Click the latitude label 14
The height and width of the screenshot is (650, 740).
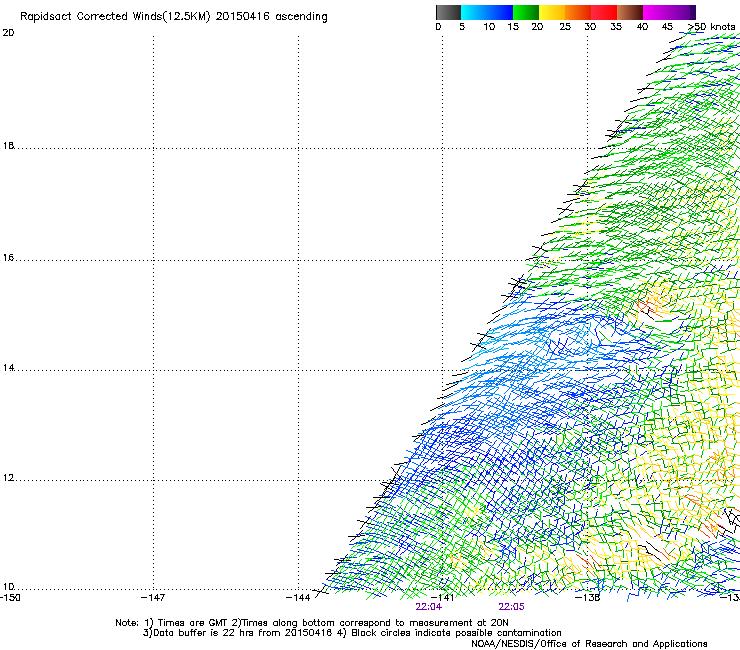[8, 368]
